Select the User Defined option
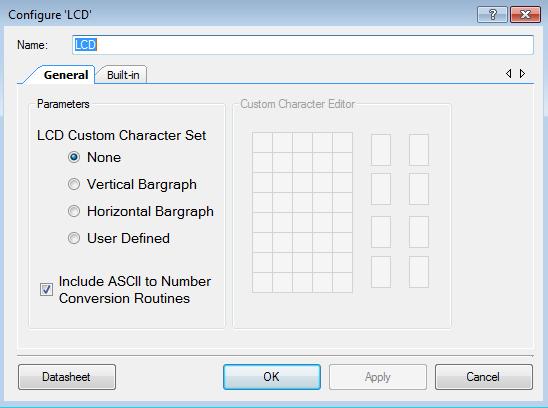The height and width of the screenshot is (408, 548). (x=74, y=238)
